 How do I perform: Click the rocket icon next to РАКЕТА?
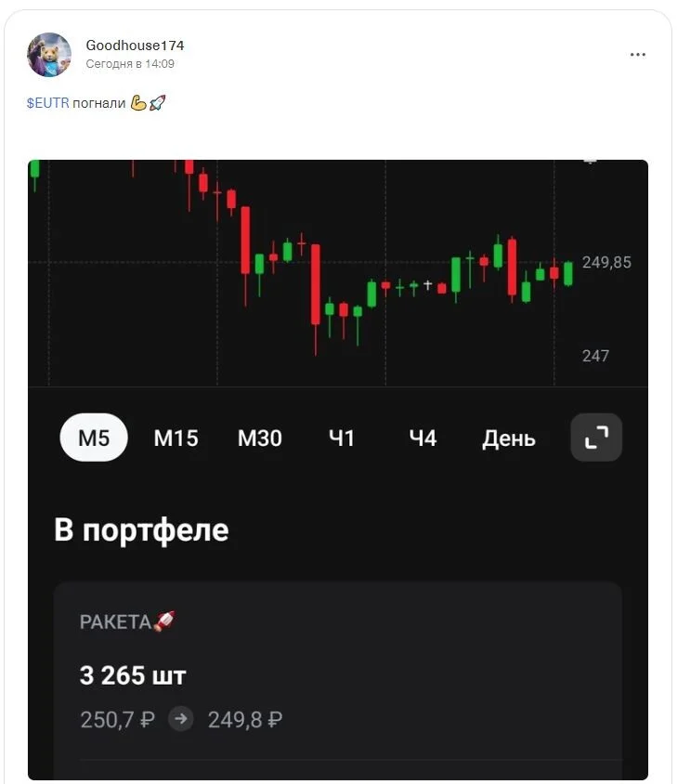[x=164, y=621]
